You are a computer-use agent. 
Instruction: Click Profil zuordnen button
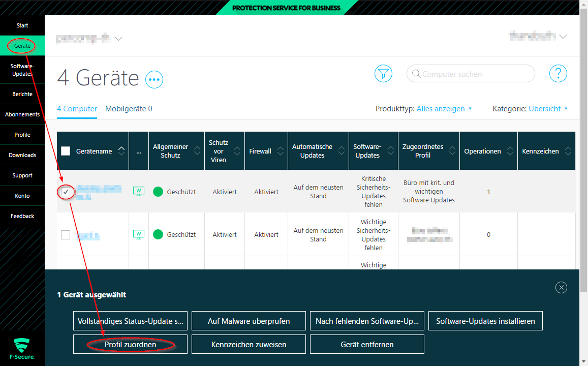[130, 344]
